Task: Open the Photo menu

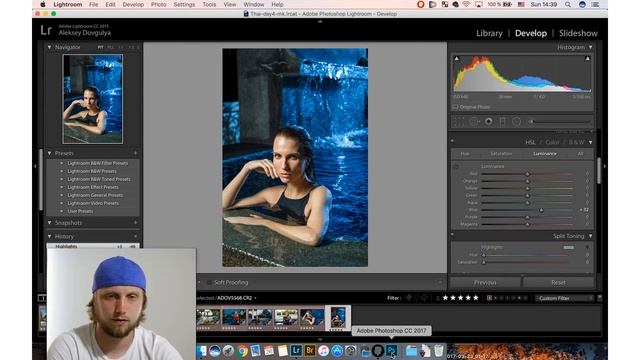Action: 158,4
